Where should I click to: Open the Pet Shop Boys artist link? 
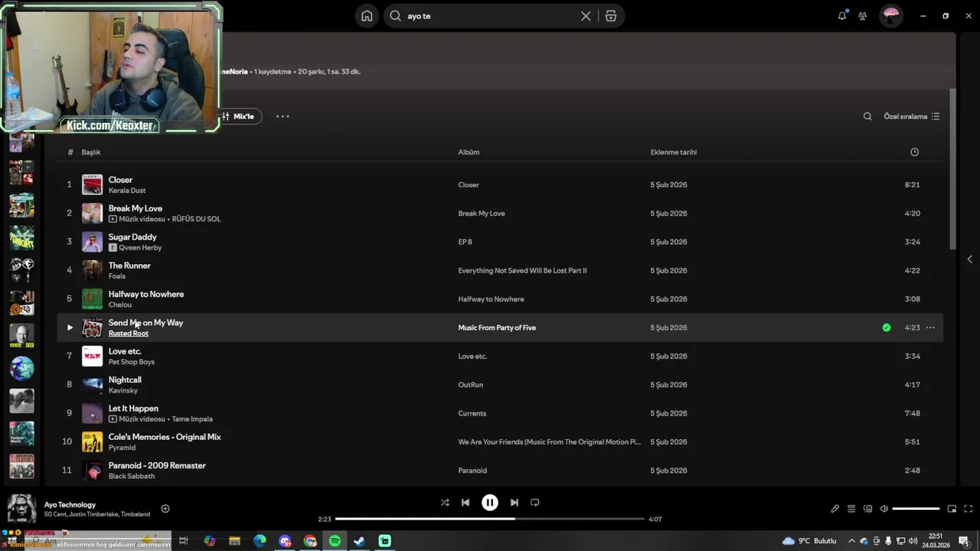pos(131,362)
